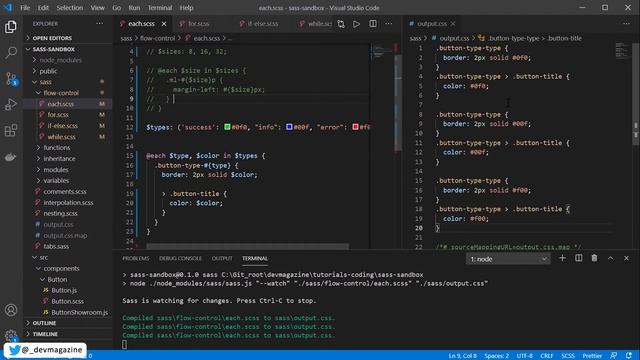Open the Docker view in activity bar
640x360 pixels.
[x=11, y=157]
